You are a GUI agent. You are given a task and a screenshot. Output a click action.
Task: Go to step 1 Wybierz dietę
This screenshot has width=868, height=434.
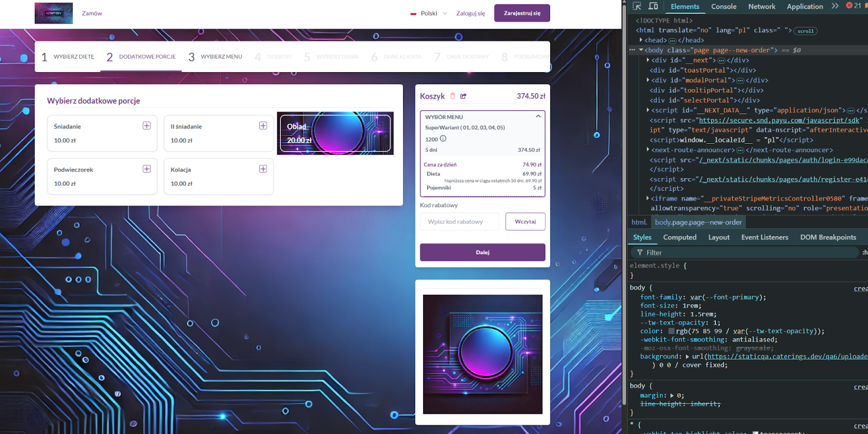click(x=68, y=56)
